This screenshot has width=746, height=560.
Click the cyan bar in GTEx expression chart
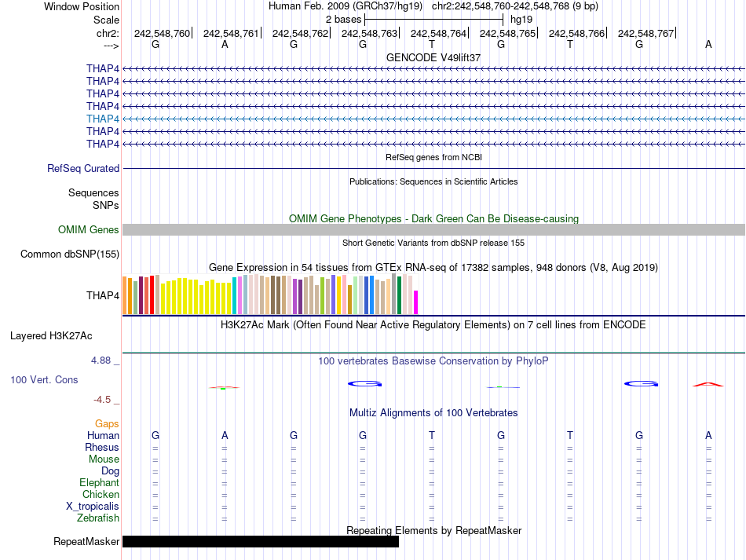(235, 295)
